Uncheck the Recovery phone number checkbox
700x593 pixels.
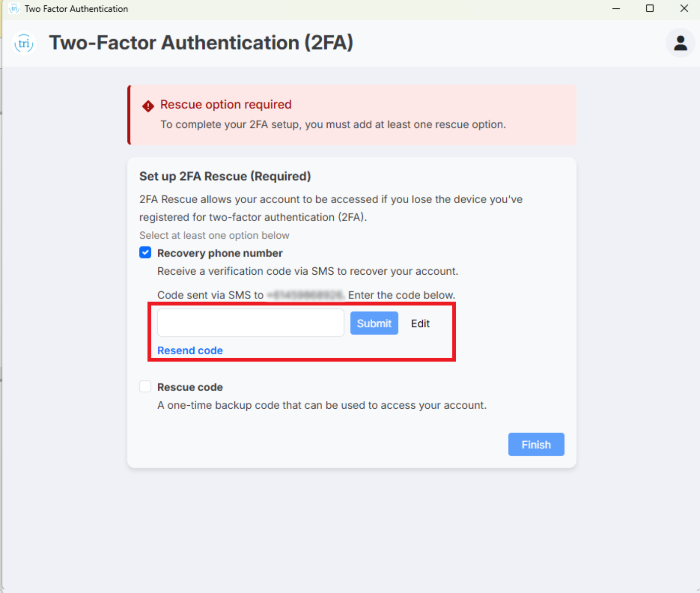(145, 253)
